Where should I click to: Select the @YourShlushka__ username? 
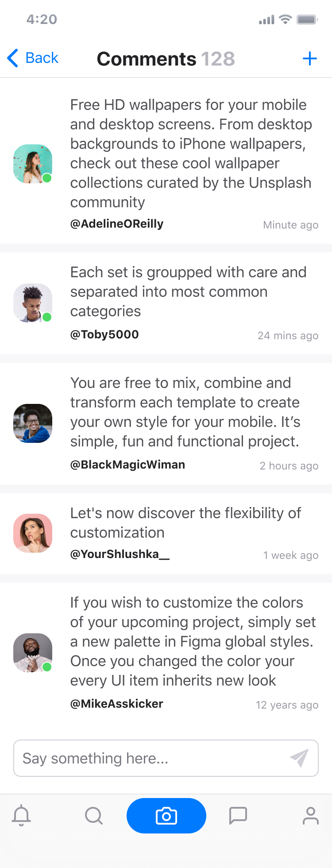(120, 555)
